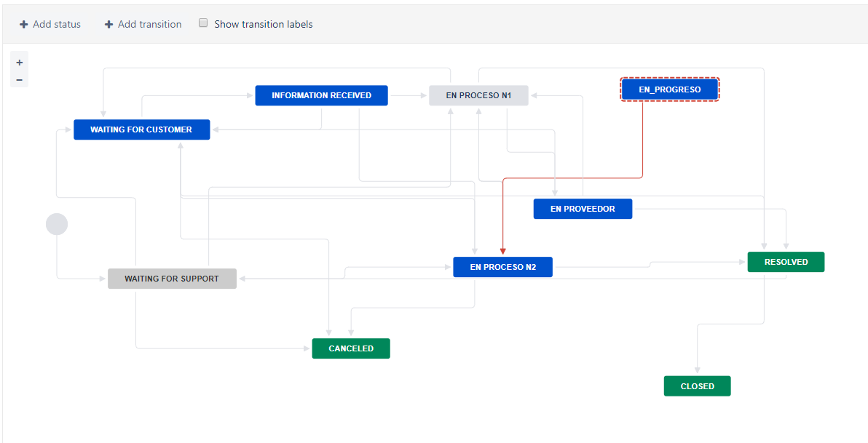Click the red highlighted transition line
The width and height of the screenshot is (868, 443).
coord(572,178)
